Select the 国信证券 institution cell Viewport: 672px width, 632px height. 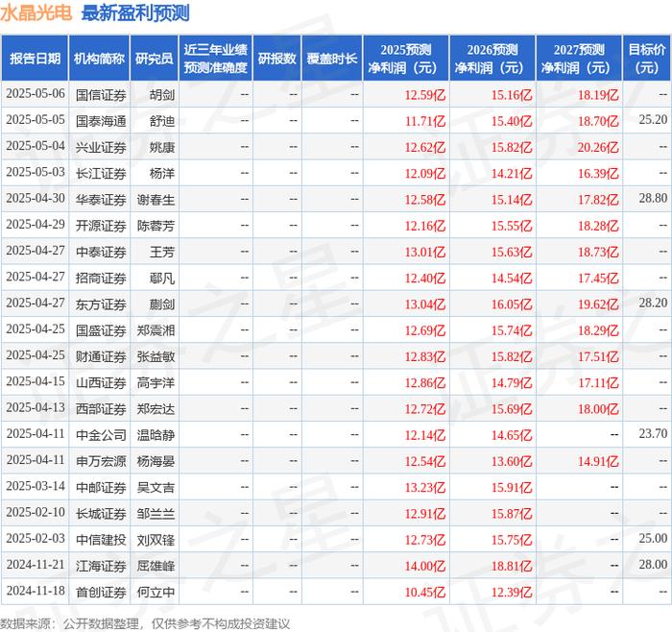[101, 95]
